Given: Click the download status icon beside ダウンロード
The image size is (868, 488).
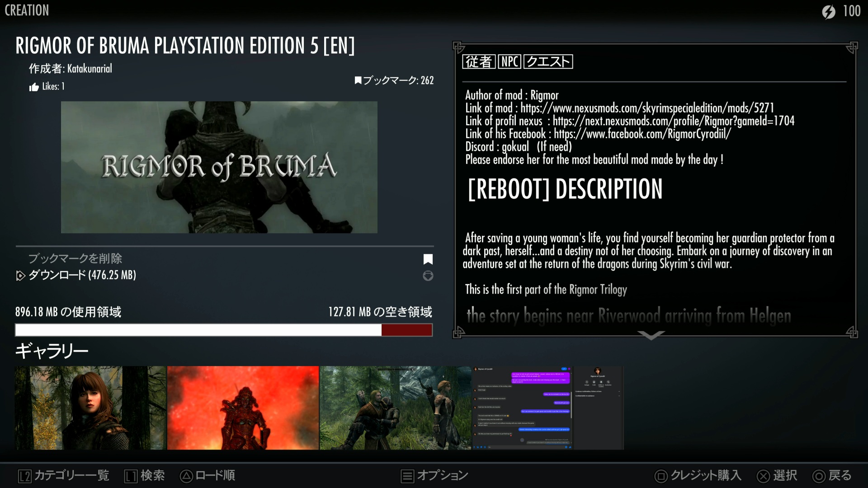Looking at the screenshot, I should [x=428, y=276].
